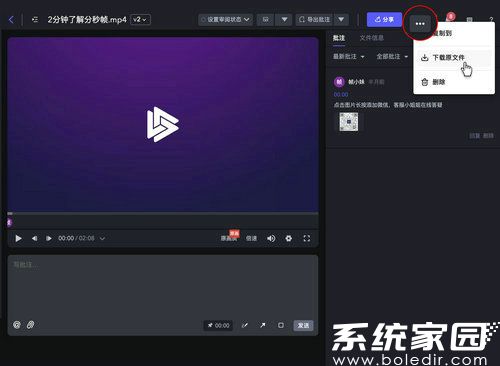Select the arrow annotation tool

(x=263, y=325)
